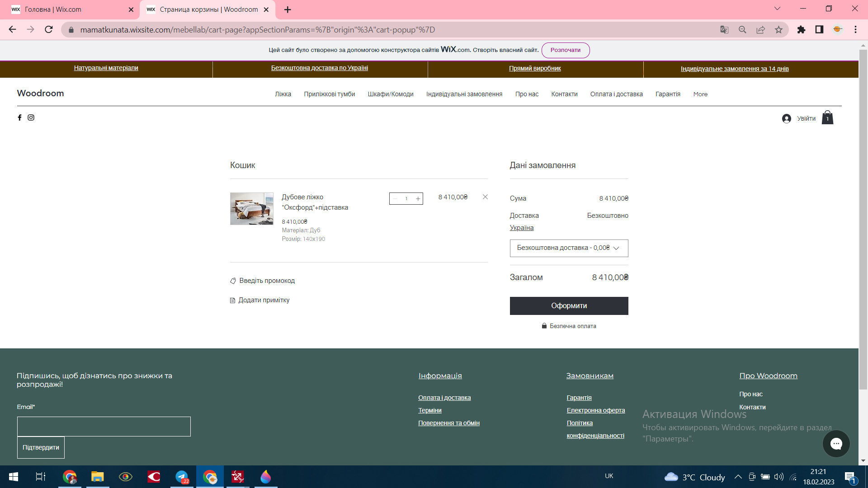This screenshot has height=488, width=868.
Task: Switch to Головна | Wix.com tab
Action: (68, 9)
